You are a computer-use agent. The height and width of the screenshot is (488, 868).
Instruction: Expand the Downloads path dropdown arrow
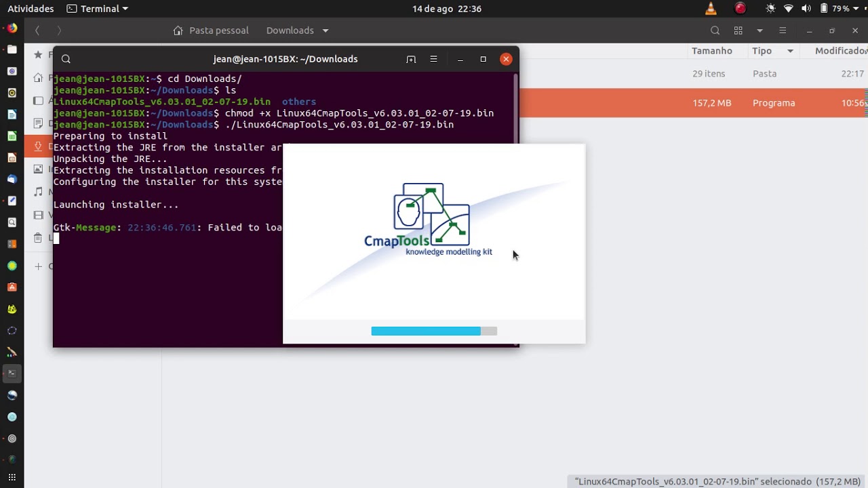[325, 30]
